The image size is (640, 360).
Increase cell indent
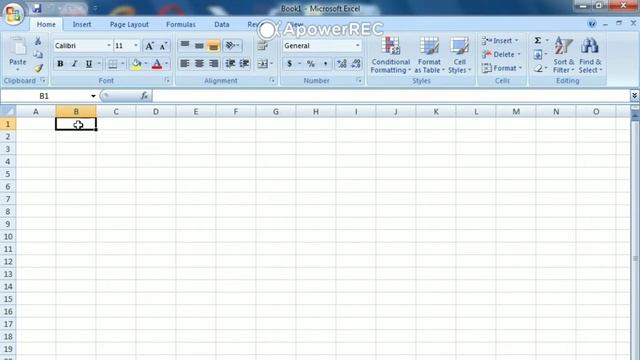pyautogui.click(x=244, y=64)
